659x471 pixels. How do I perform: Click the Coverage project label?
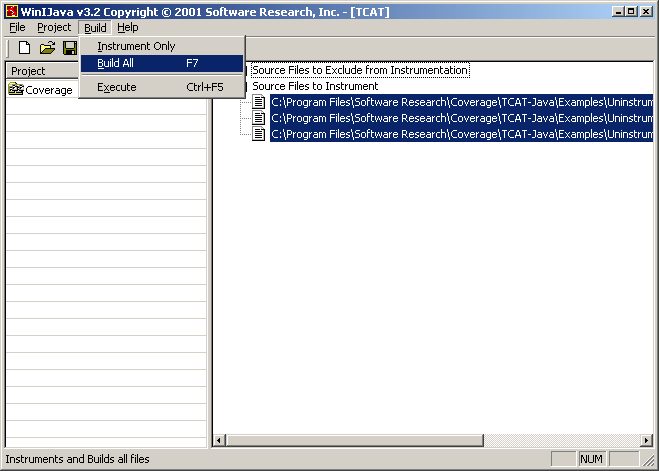tap(49, 90)
